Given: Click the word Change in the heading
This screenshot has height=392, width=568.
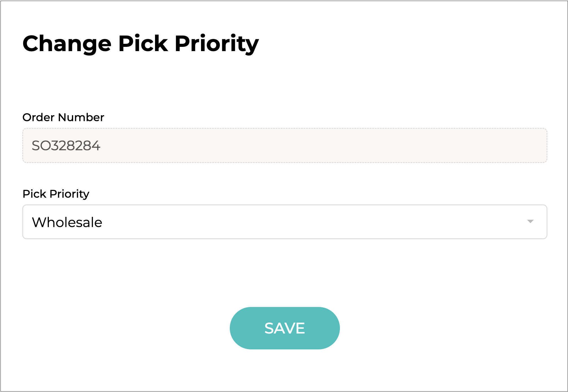Looking at the screenshot, I should pyautogui.click(x=67, y=43).
